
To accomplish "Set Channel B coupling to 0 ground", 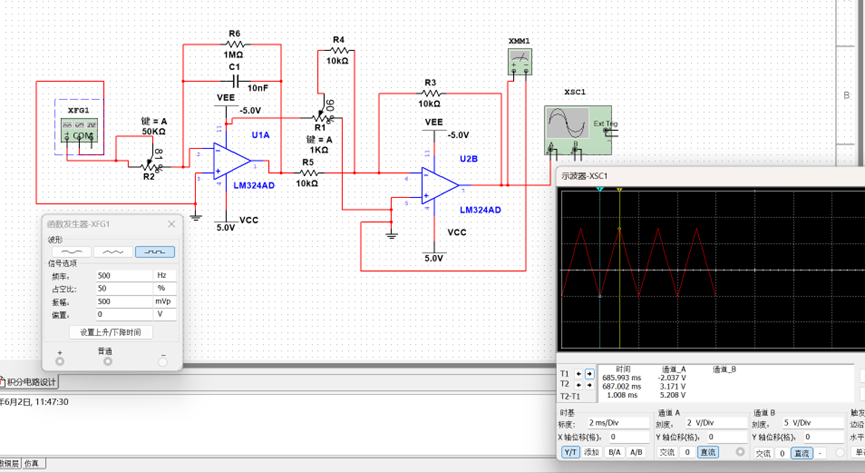I will 782,453.
